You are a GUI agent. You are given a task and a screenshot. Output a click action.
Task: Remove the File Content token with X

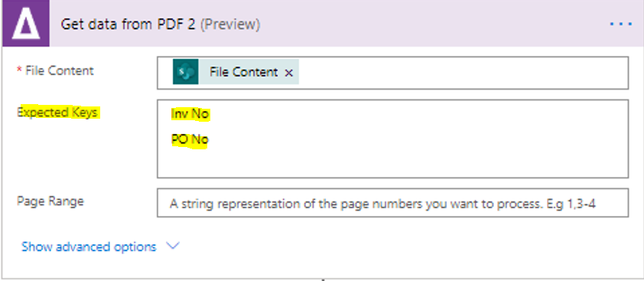[289, 73]
